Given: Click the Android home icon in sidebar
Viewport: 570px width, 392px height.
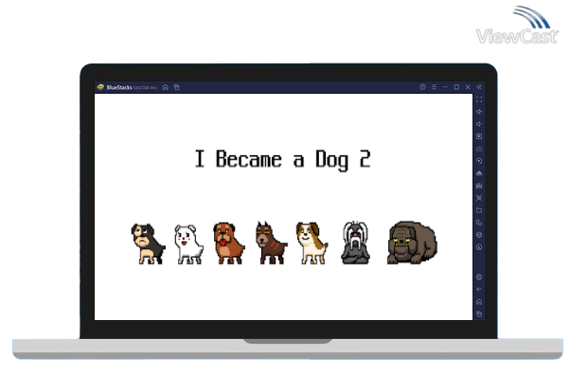Looking at the screenshot, I should tap(479, 302).
